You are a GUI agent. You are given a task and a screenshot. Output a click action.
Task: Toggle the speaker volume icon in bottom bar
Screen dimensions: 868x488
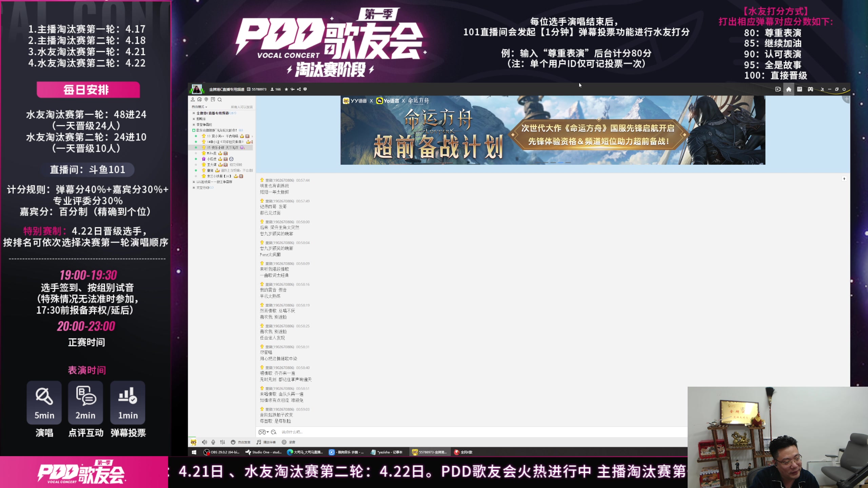click(204, 442)
